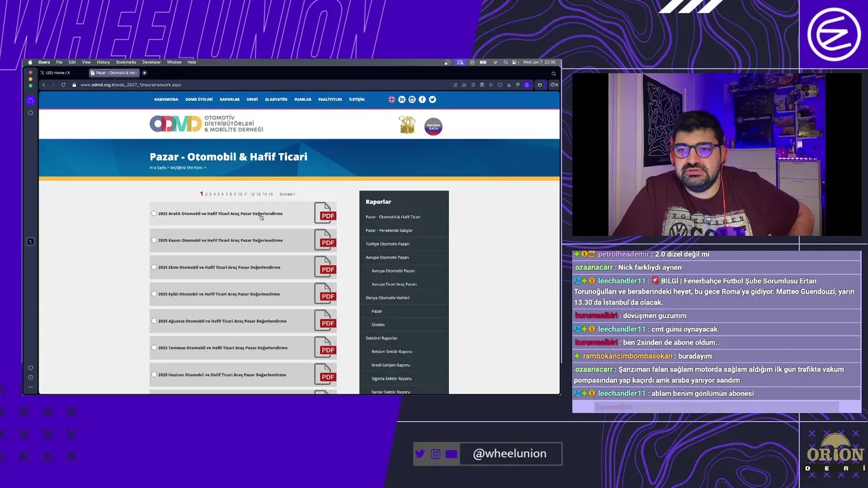Click the ODMD logo in the header
868x488 pixels.
coord(206,123)
